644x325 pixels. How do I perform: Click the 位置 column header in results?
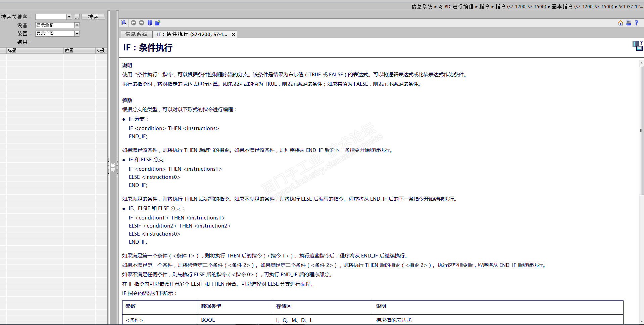point(80,50)
